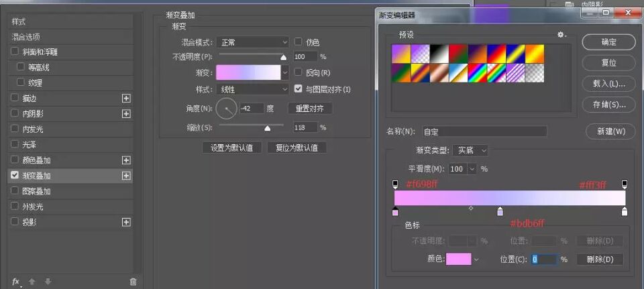Click the midpoint diamond under the gradient bar

[x=471, y=209]
